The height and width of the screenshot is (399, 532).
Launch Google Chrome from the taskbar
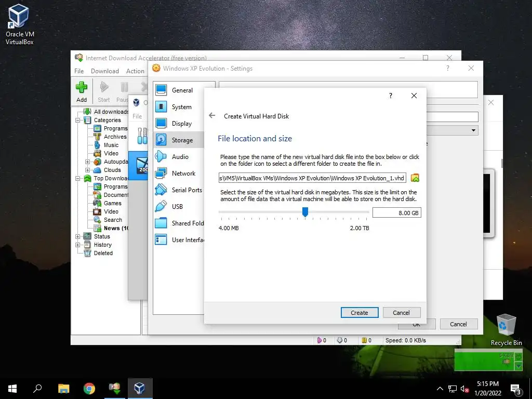point(89,389)
